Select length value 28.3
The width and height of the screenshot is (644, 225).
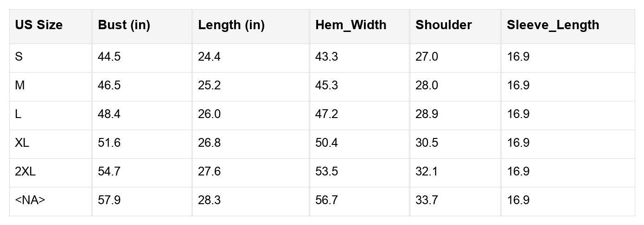click(209, 200)
